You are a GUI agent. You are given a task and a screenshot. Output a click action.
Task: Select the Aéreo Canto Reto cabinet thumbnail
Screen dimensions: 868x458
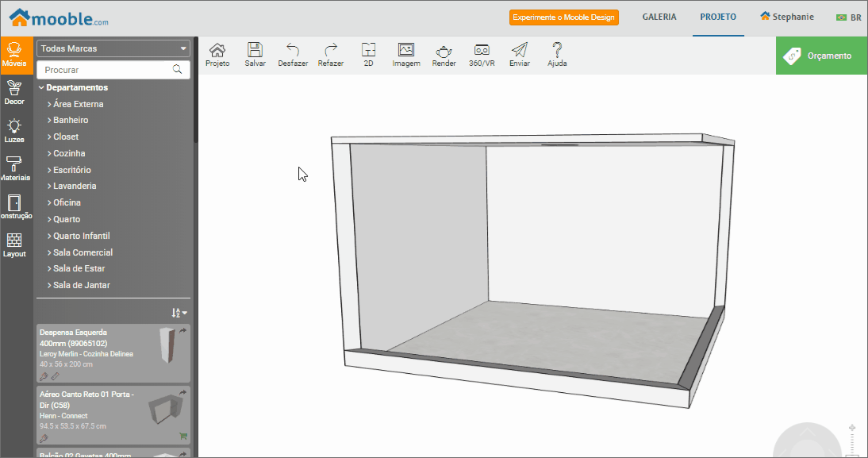166,409
